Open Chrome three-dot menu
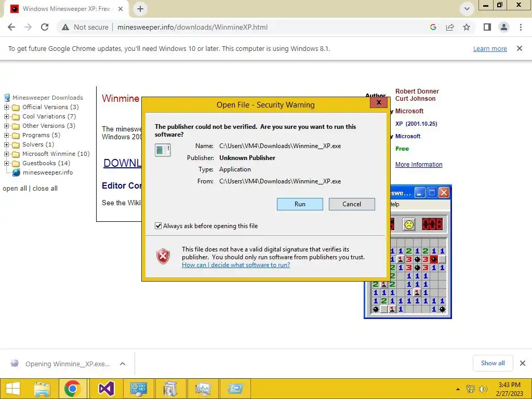Screen dimensions: 532x399 (521, 27)
